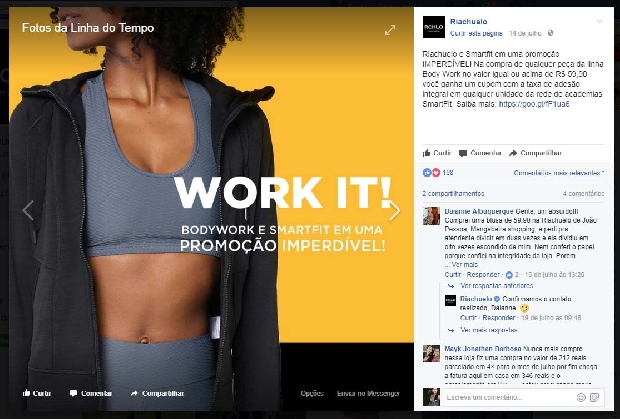This screenshot has height=419, width=620.
Task: Click the Riachuelo page profile logo
Action: pos(434,27)
